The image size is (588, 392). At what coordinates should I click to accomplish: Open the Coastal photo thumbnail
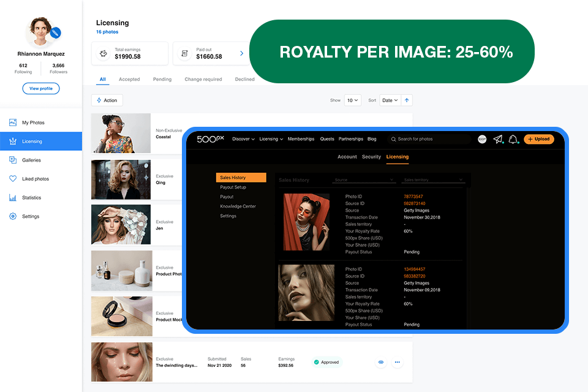121,133
